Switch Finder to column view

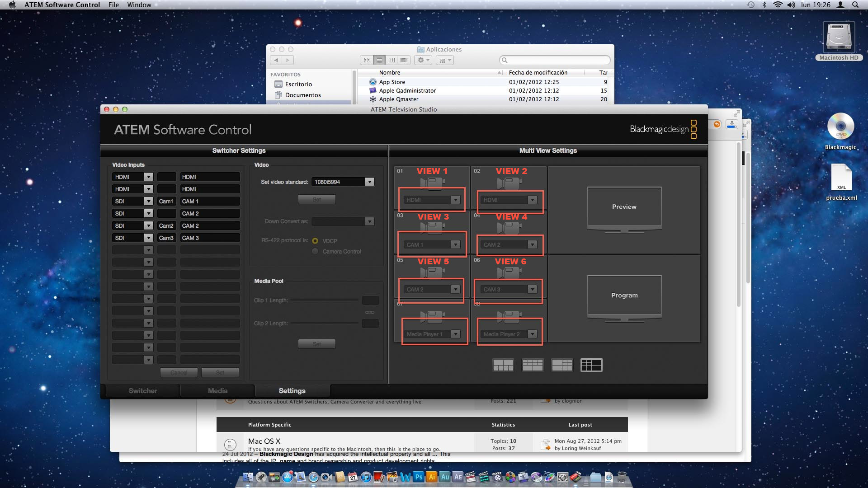coord(392,60)
